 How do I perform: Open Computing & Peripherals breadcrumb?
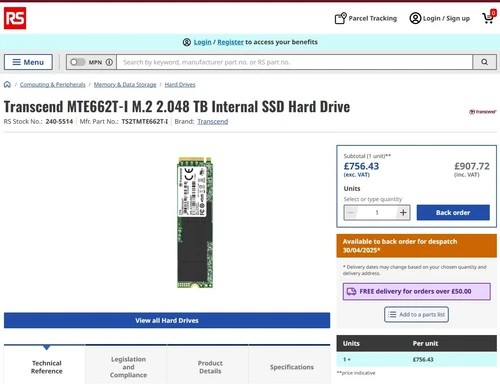click(x=53, y=85)
